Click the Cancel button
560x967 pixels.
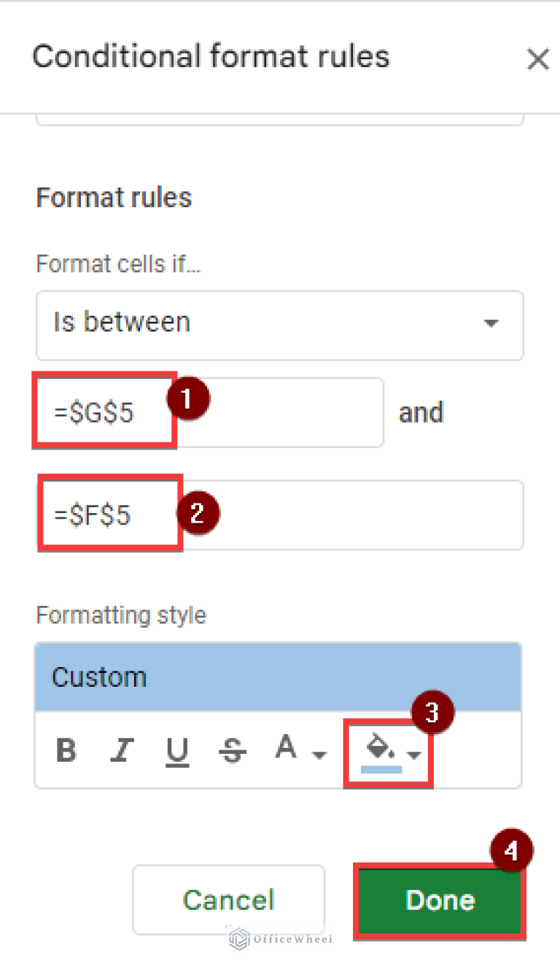pyautogui.click(x=228, y=901)
